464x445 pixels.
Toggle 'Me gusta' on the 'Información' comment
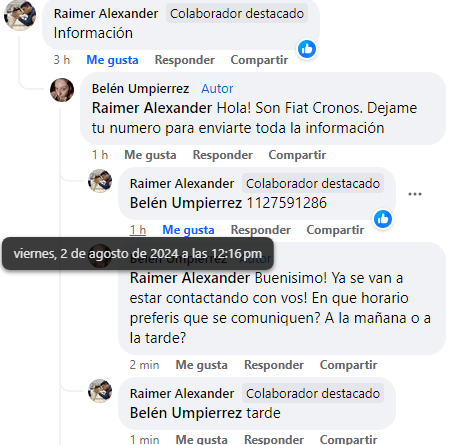pyautogui.click(x=112, y=60)
